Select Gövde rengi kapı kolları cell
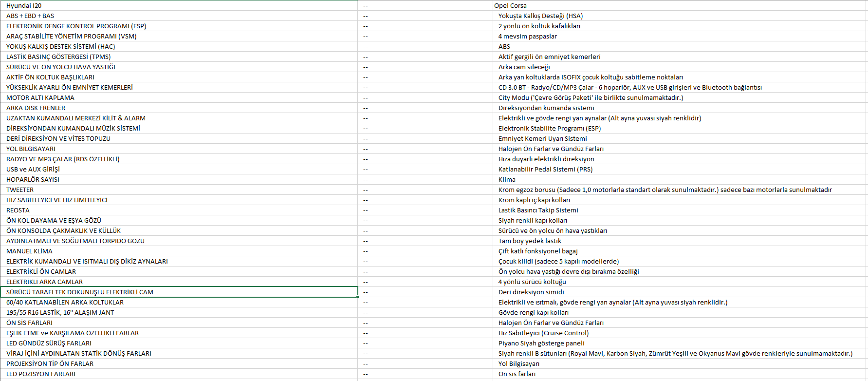Viewport: 868px width, 381px height. tap(680, 312)
